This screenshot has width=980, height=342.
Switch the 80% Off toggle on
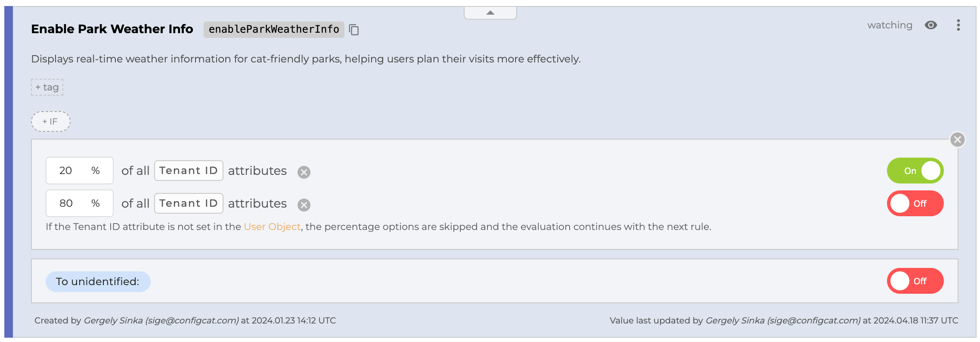coord(915,203)
